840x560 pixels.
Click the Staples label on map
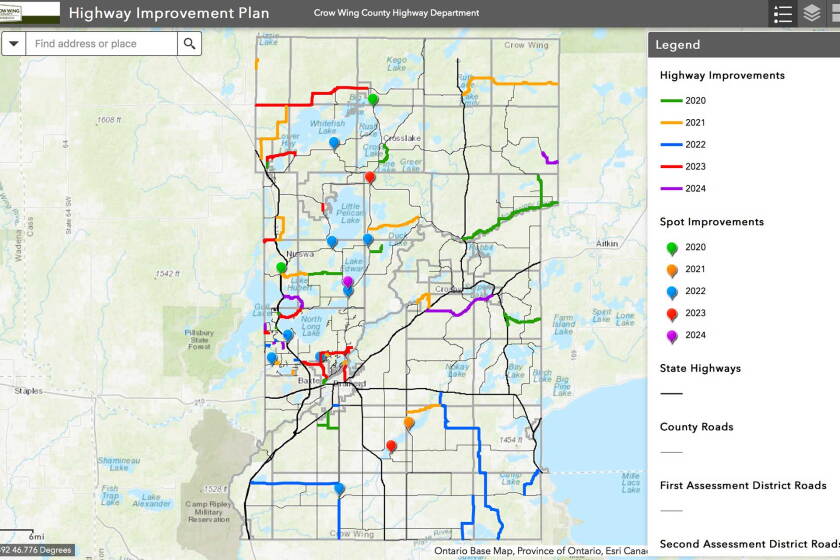click(x=28, y=391)
